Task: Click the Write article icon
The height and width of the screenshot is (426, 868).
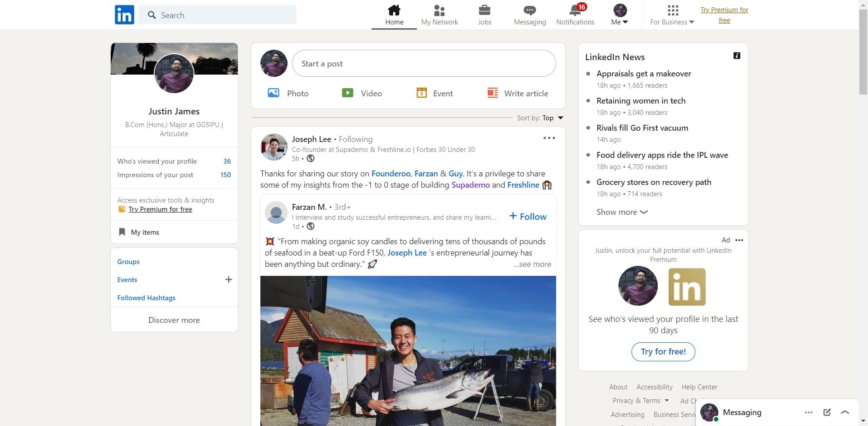Action: click(x=492, y=93)
